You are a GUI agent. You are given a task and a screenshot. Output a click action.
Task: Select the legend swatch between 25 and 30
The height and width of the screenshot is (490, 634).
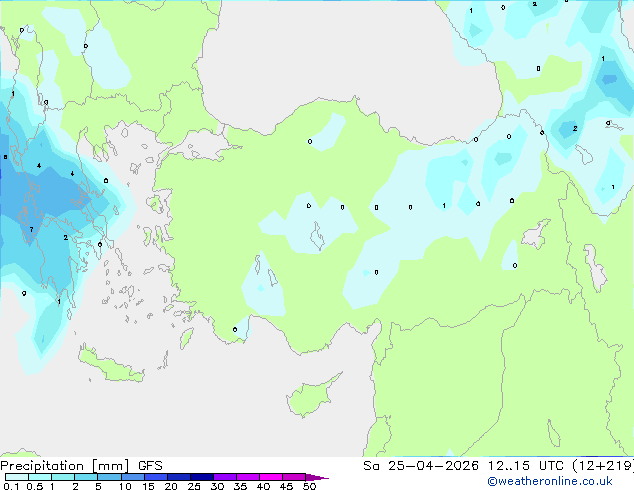coord(201,477)
